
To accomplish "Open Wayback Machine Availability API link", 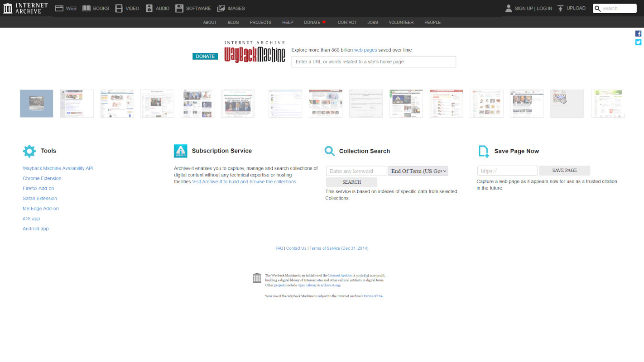I will [x=58, y=168].
